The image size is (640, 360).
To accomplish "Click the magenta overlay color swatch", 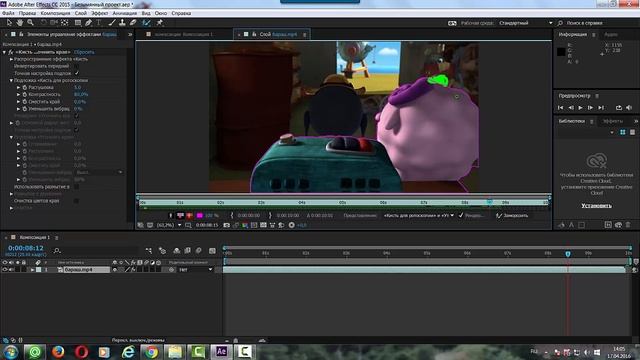I will (200, 215).
